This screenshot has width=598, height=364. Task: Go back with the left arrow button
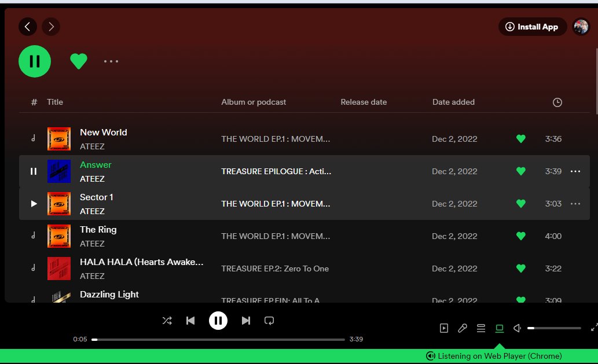27,27
